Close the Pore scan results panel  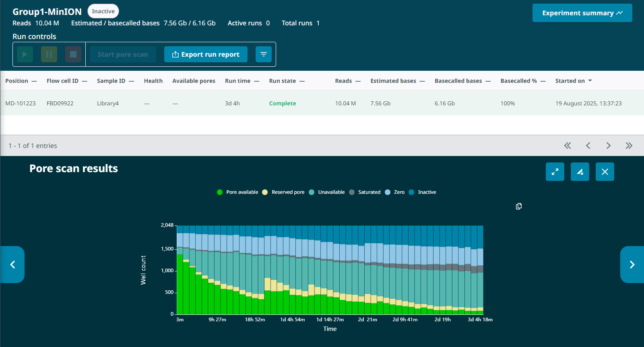click(605, 172)
